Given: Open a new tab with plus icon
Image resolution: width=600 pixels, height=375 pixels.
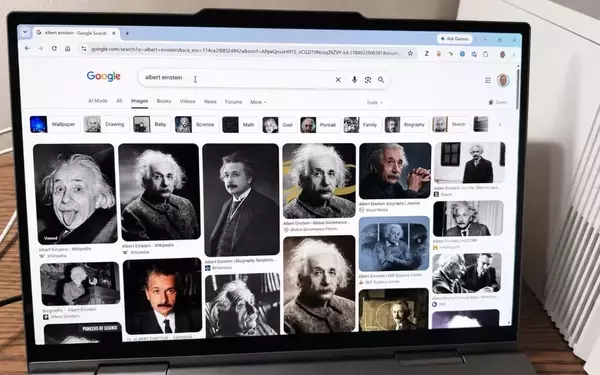Looking at the screenshot, I should [x=127, y=33].
